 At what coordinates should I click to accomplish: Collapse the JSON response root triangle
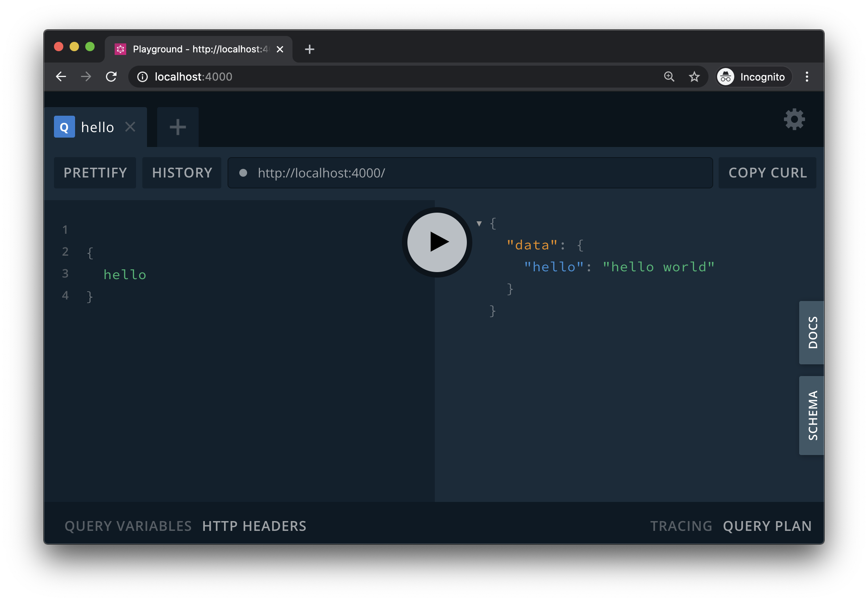479,224
